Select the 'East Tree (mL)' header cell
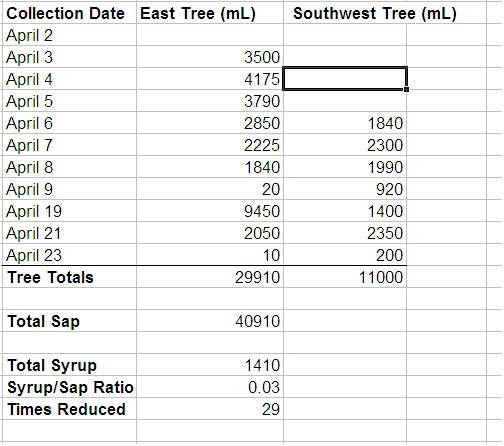Viewport: 504px width, 446px height. tap(210, 13)
